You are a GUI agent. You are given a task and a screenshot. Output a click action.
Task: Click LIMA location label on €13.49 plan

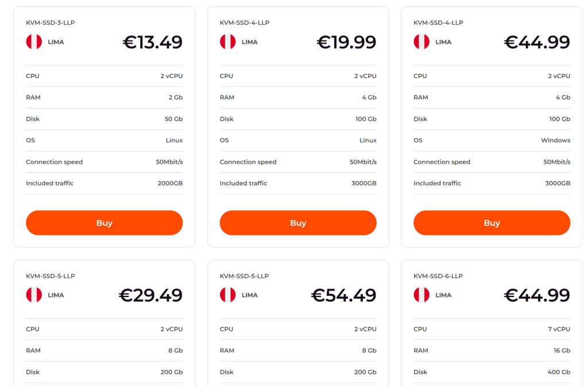56,42
